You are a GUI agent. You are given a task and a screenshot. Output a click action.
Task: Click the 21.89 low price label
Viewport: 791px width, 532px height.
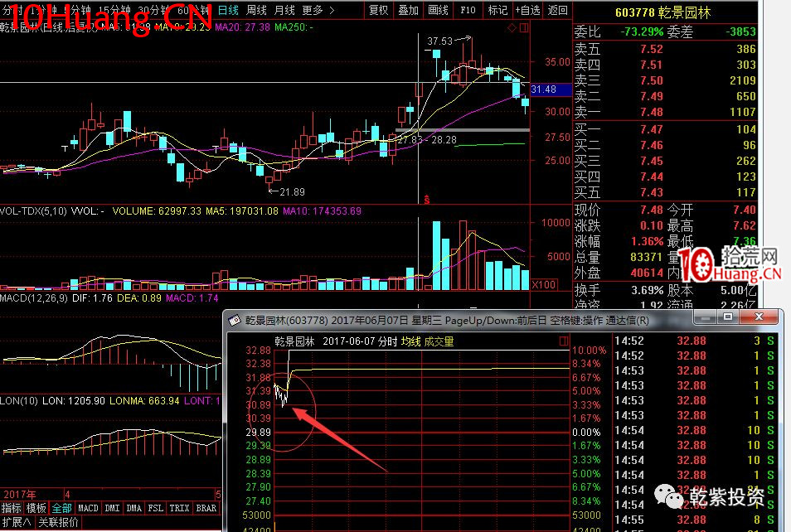292,192
